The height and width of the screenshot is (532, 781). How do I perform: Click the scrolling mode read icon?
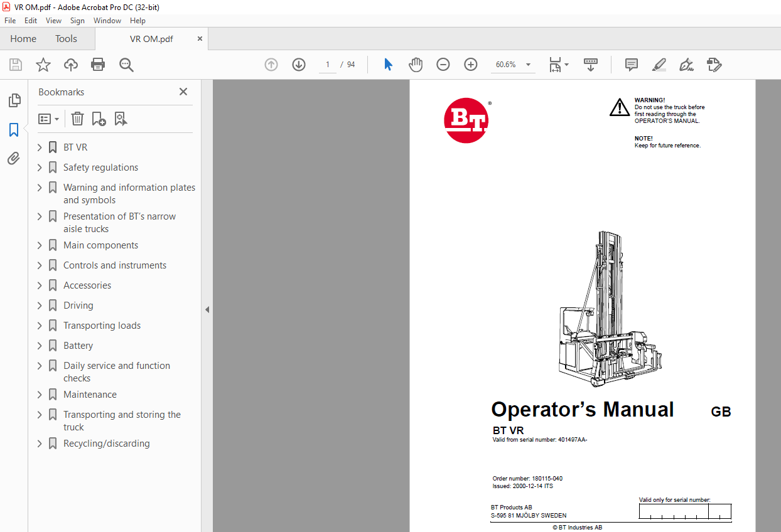(x=590, y=65)
